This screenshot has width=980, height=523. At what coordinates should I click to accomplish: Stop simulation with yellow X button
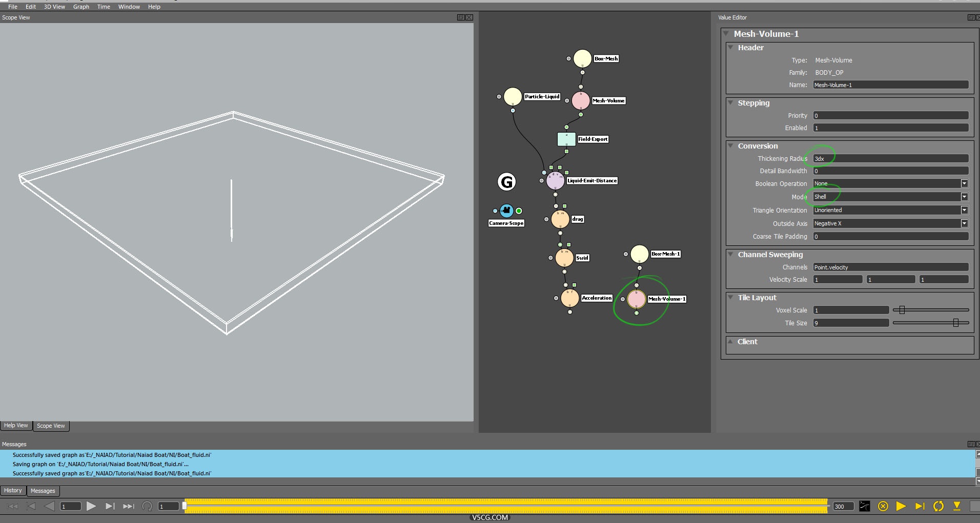[x=883, y=506]
